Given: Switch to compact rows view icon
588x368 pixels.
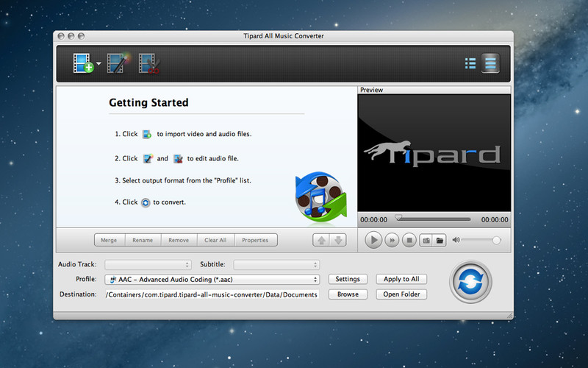Looking at the screenshot, I should [x=490, y=63].
